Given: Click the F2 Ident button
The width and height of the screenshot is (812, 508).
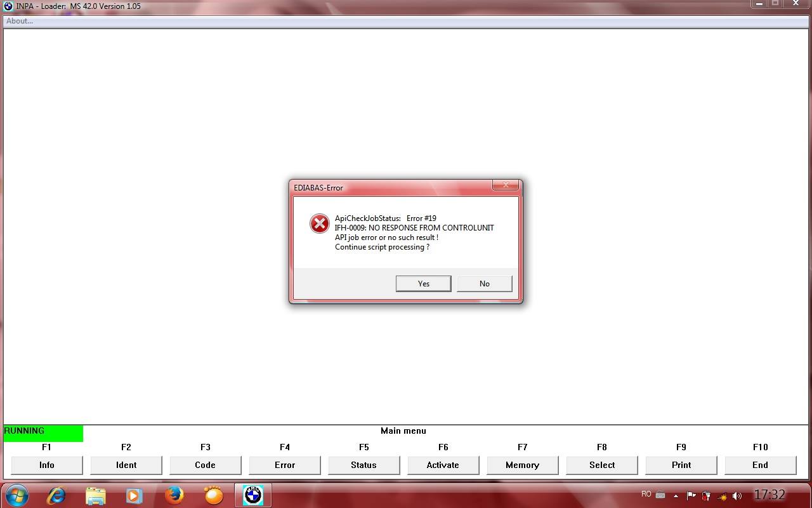Looking at the screenshot, I should click(x=126, y=465).
